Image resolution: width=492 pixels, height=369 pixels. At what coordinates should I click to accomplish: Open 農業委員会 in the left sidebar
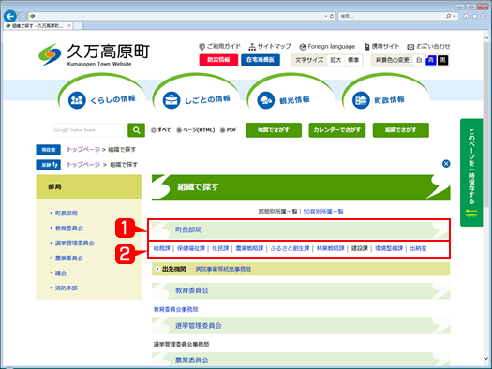coord(69,258)
